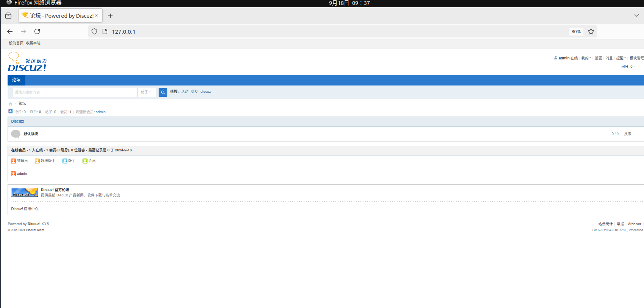The height and width of the screenshot is (308, 644).
Task: Open the Discuz! category header link
Action: pos(17,121)
